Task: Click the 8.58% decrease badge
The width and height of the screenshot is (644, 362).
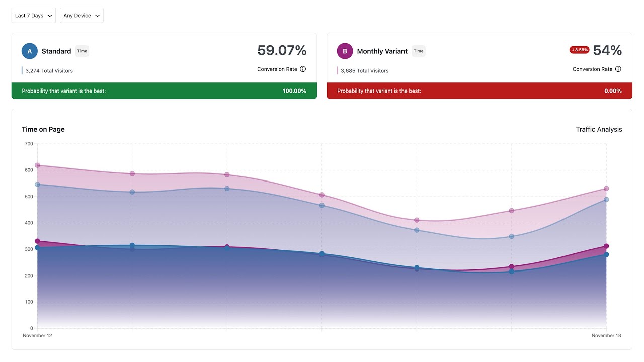Action: pos(580,50)
